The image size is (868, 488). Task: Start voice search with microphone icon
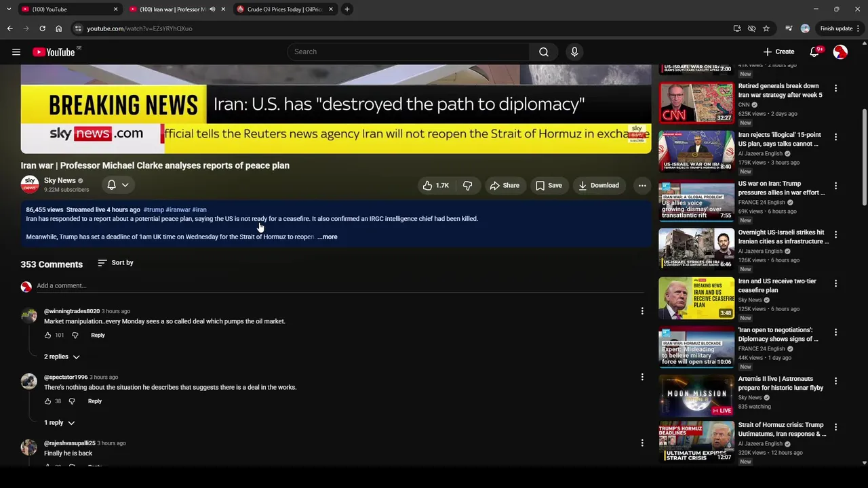574,52
